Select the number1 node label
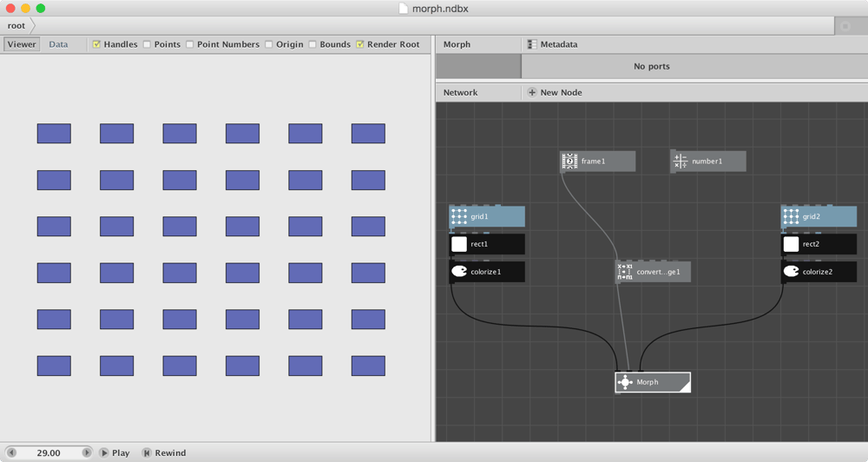 707,162
